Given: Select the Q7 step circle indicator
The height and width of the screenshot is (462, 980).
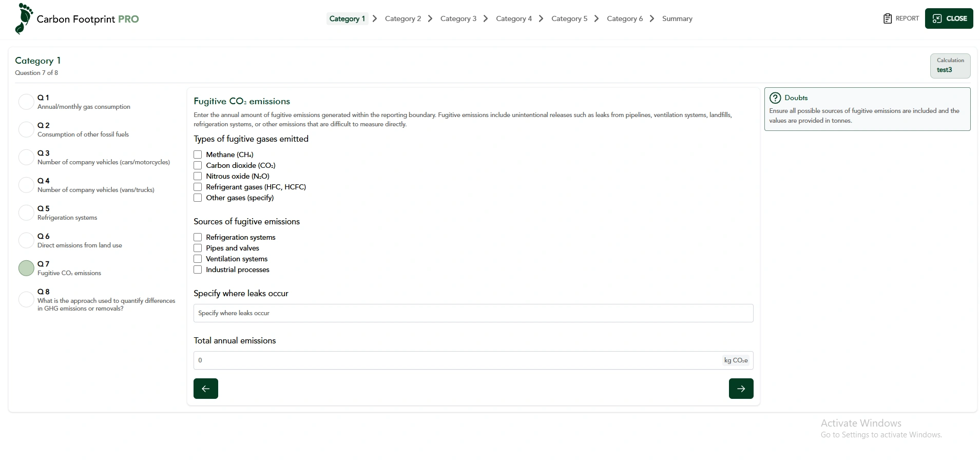Looking at the screenshot, I should click(x=26, y=268).
